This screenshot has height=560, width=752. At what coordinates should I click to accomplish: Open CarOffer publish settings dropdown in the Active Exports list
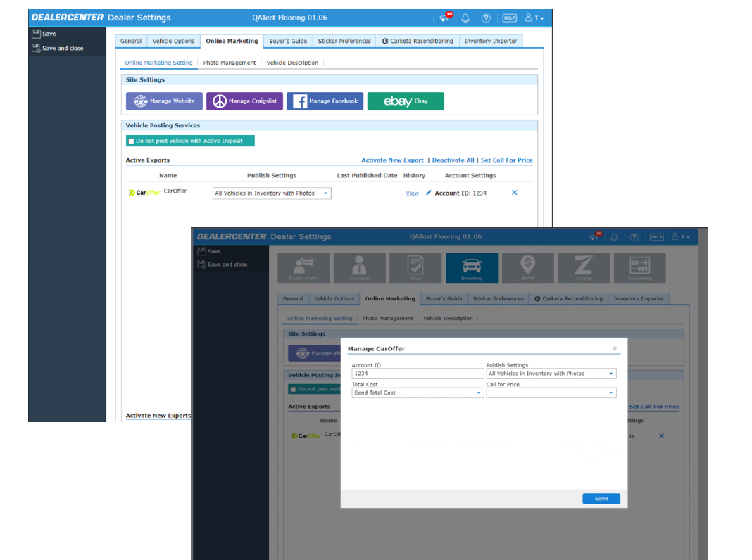pyautogui.click(x=272, y=193)
